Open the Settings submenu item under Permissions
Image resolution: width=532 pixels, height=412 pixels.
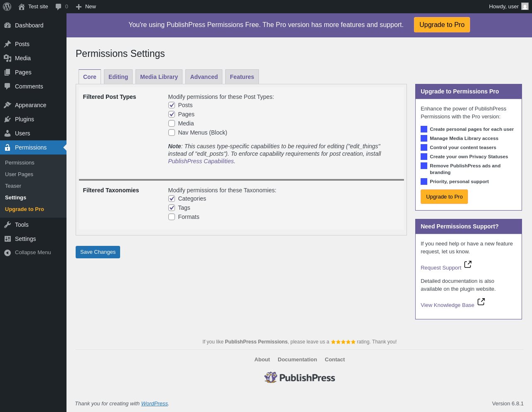pyautogui.click(x=33, y=198)
